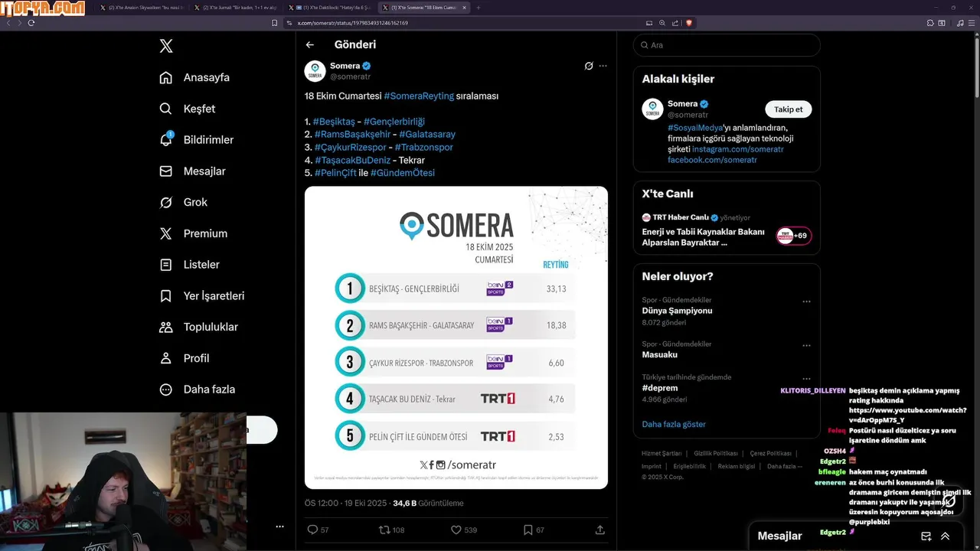Open the #deprem trend
This screenshot has width=980, height=551.
pyautogui.click(x=661, y=388)
